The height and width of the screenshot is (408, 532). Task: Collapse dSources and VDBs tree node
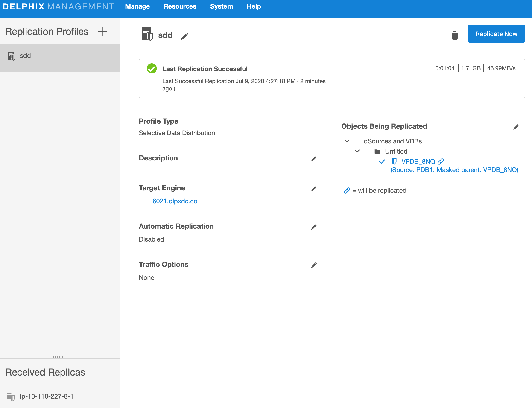coord(347,141)
